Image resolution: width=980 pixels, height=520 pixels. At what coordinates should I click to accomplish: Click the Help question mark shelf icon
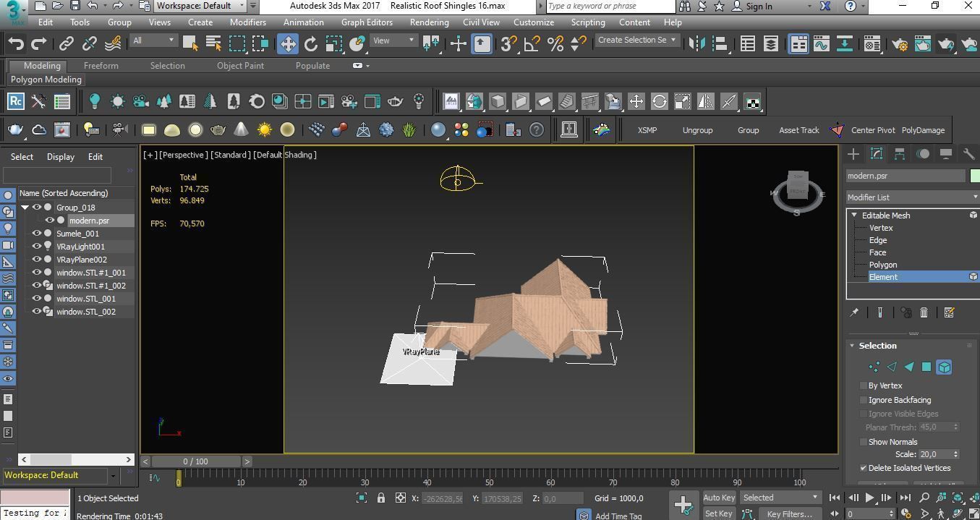[x=537, y=130]
